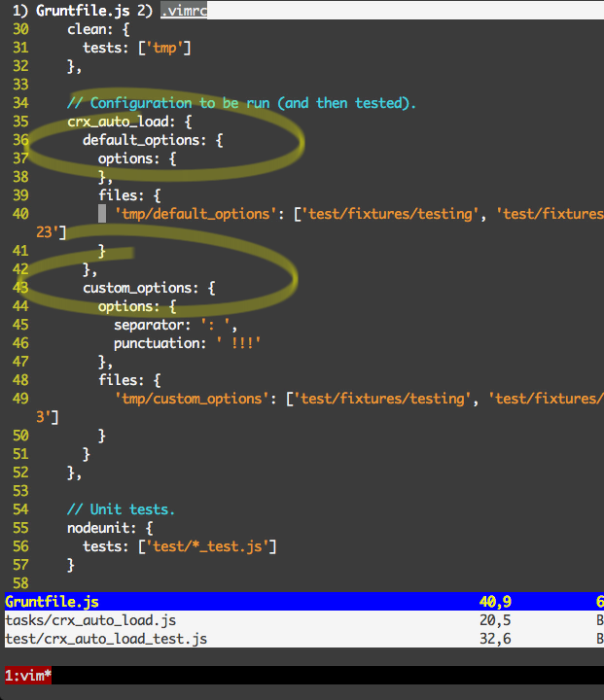Click the crx_auto_load key
Image resolution: width=604 pixels, height=700 pixels.
(x=118, y=122)
